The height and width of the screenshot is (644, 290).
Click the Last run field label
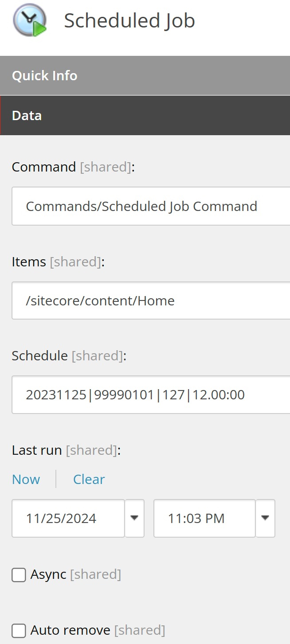tap(37, 450)
